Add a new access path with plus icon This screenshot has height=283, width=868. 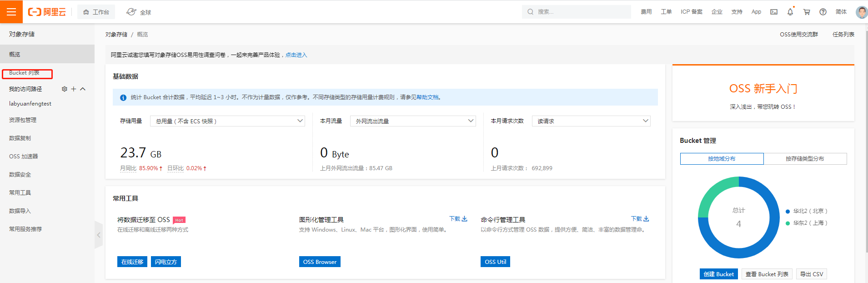point(74,89)
